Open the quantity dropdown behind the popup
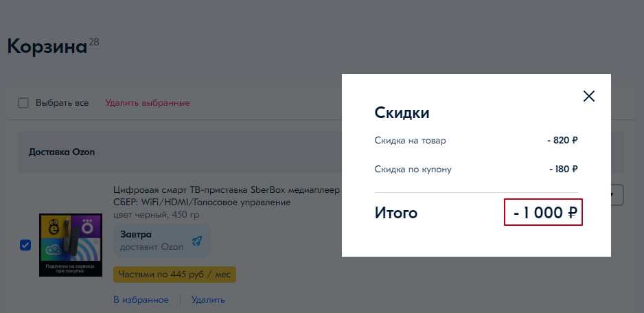644x313 pixels. point(617,195)
